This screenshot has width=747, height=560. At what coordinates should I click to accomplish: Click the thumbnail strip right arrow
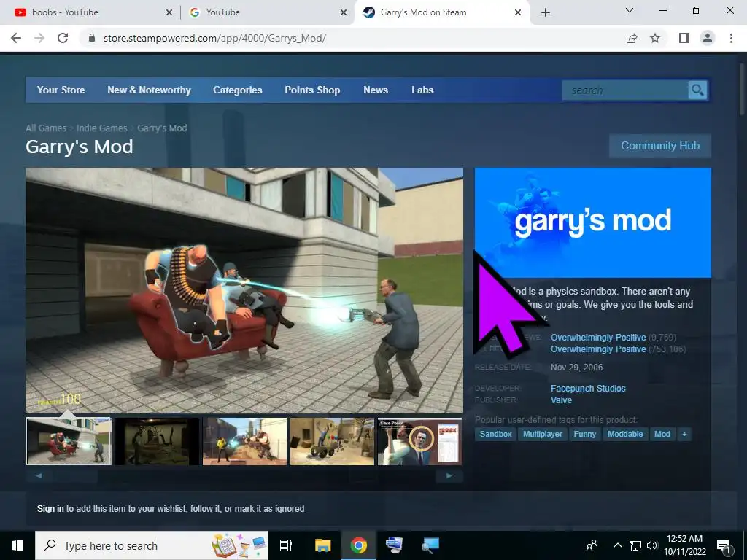[x=449, y=475]
